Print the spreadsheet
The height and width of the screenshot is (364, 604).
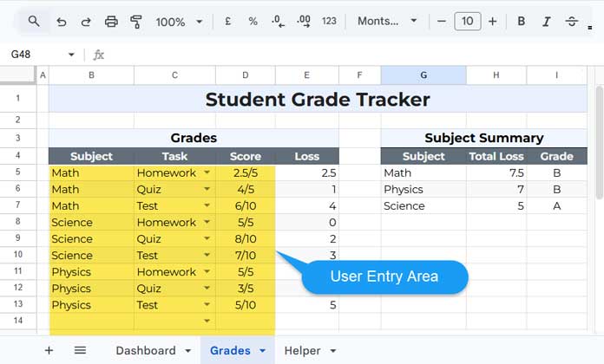[x=111, y=22]
